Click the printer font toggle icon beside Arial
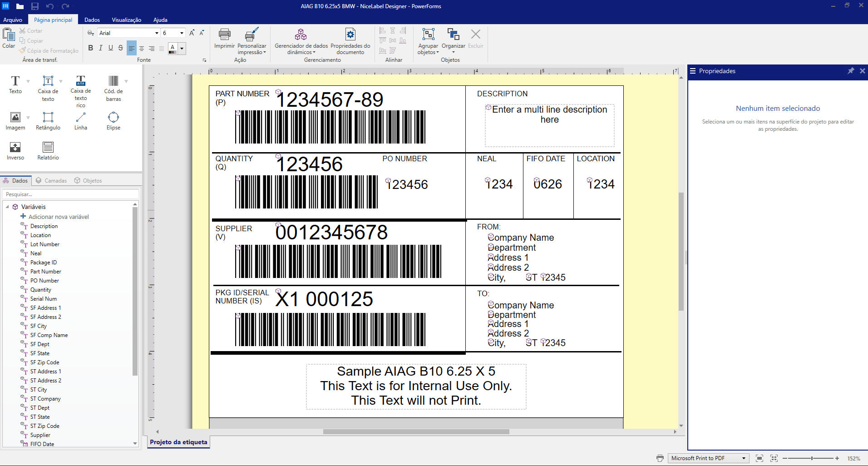 91,33
